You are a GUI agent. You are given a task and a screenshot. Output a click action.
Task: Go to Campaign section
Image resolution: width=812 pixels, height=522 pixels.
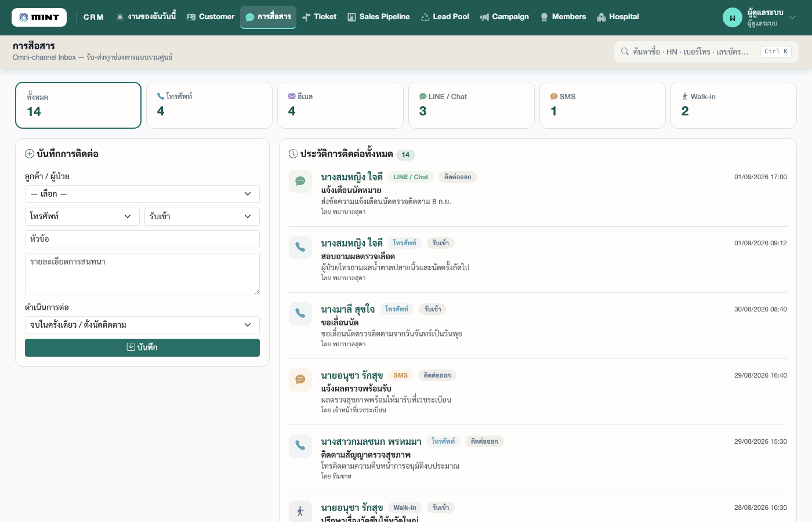[504, 17]
